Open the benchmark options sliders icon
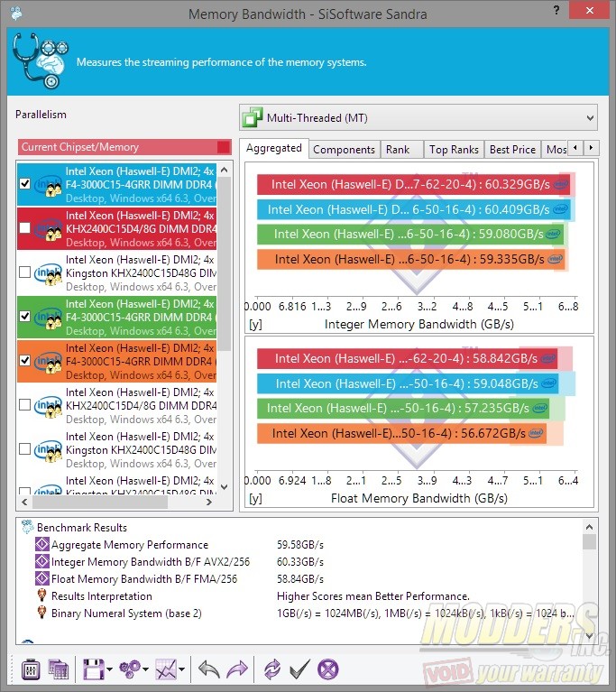 (31, 670)
